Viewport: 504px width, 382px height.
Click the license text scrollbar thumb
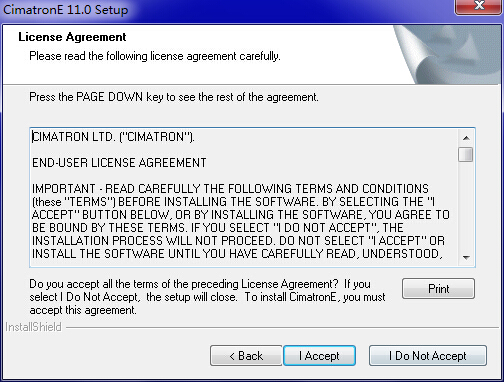[466, 155]
